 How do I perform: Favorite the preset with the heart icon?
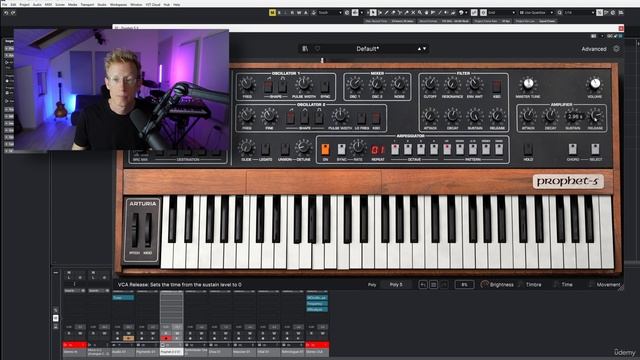click(317, 49)
